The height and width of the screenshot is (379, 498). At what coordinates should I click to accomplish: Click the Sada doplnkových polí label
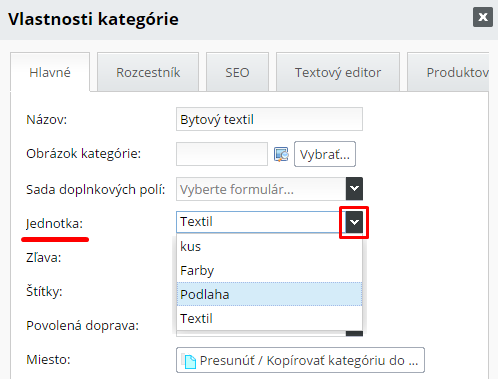tap(96, 189)
